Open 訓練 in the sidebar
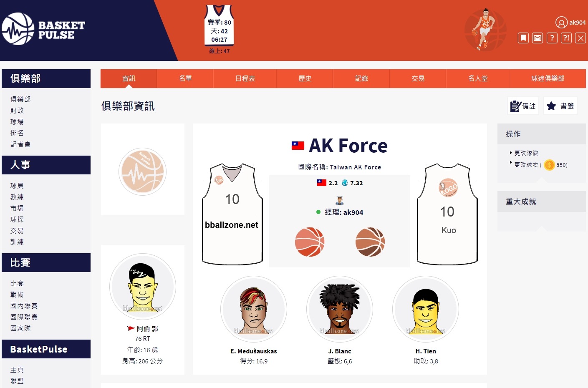This screenshot has height=388, width=588. click(x=17, y=242)
